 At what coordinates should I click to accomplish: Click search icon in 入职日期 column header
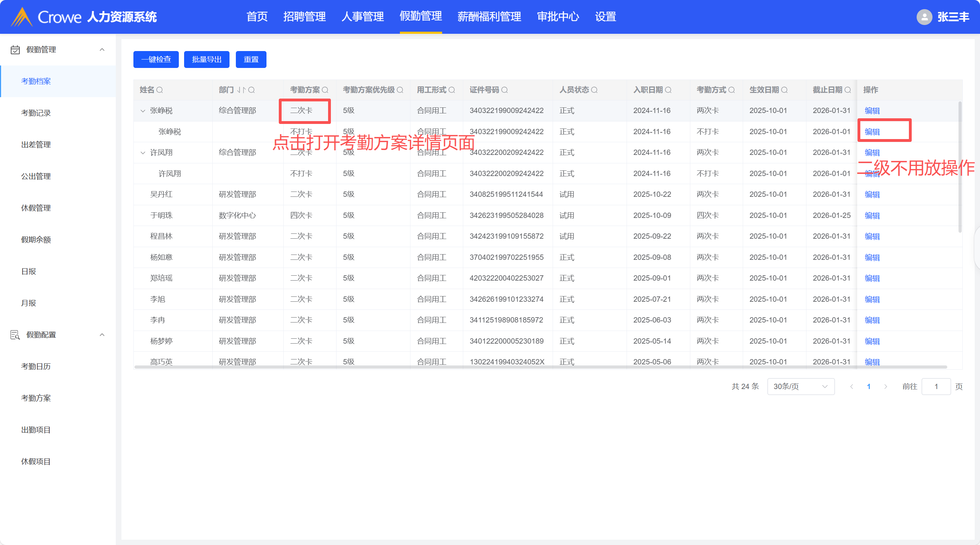point(668,90)
